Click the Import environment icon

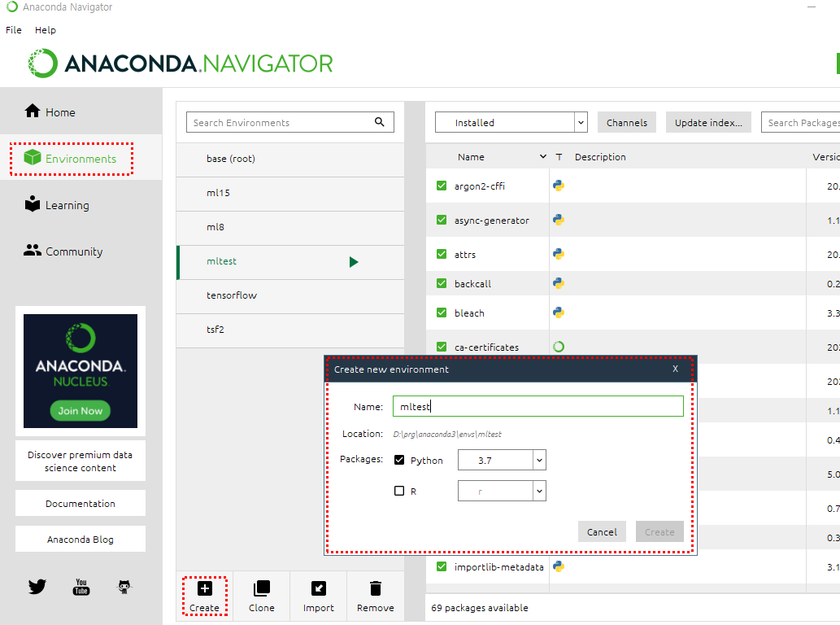point(318,588)
